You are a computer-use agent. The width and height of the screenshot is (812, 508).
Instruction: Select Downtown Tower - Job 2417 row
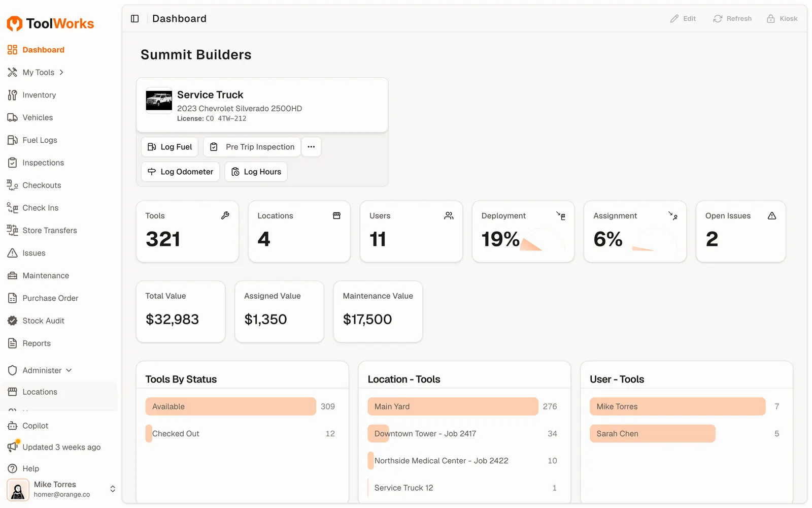[462, 433]
